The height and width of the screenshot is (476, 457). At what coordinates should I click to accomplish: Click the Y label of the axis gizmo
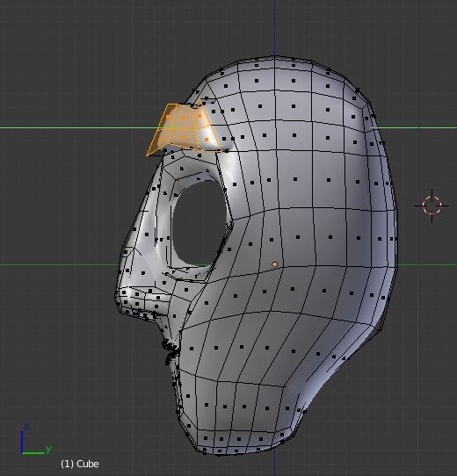(x=48, y=449)
